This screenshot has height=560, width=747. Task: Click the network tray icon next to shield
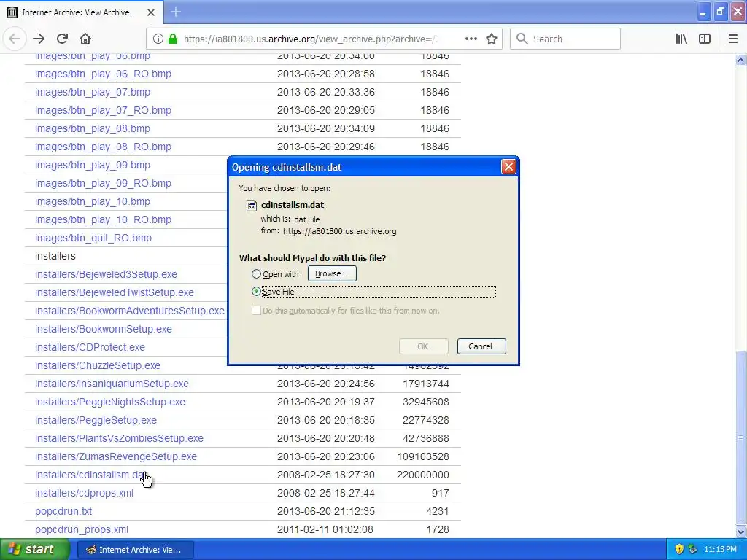[x=692, y=550]
